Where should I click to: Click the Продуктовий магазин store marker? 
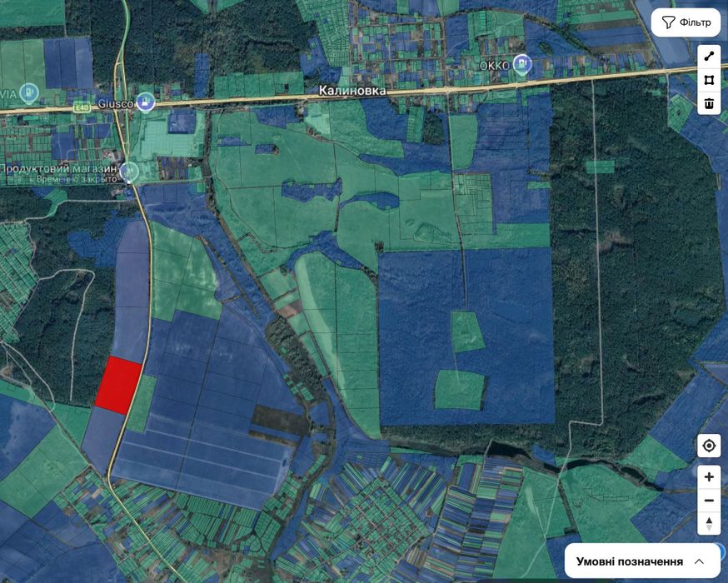click(x=129, y=172)
